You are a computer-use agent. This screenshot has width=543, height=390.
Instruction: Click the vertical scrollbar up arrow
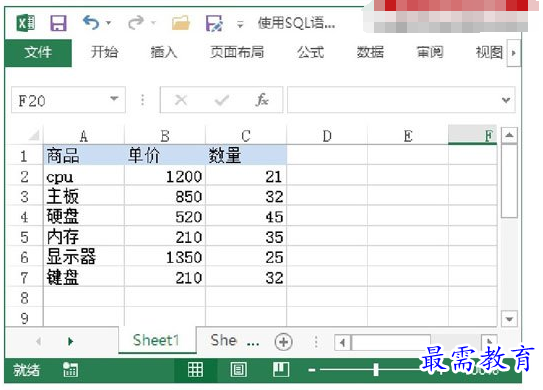[509, 135]
